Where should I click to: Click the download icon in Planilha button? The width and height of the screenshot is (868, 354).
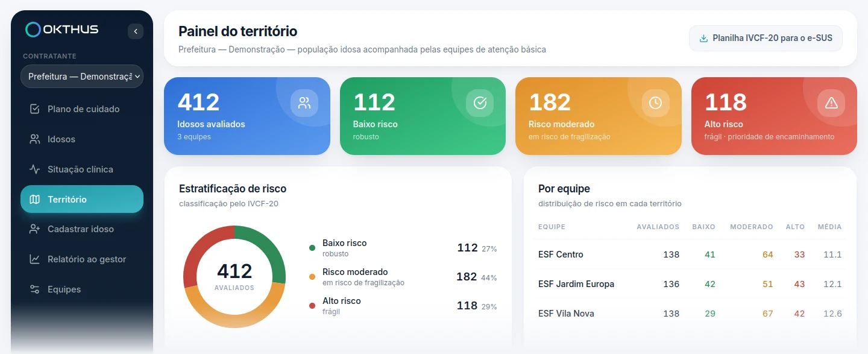click(703, 38)
